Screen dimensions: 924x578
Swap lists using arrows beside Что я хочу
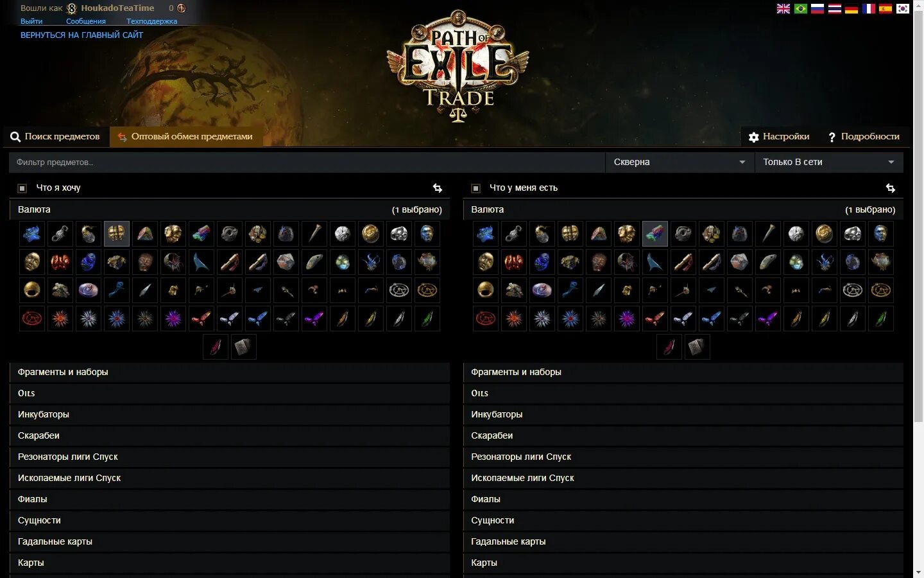click(x=438, y=188)
